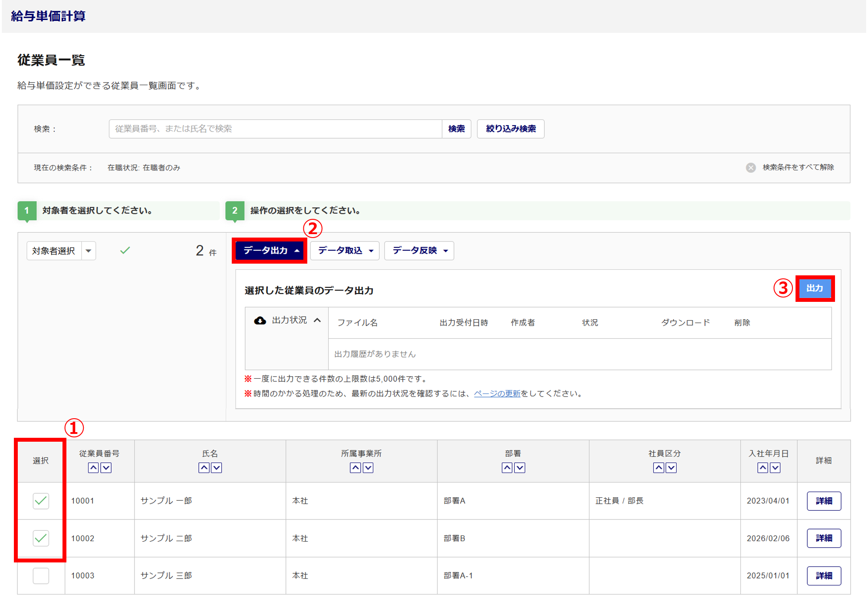Sort 社員区分 column descending arrow
This screenshot has height=605, width=868.
(671, 468)
